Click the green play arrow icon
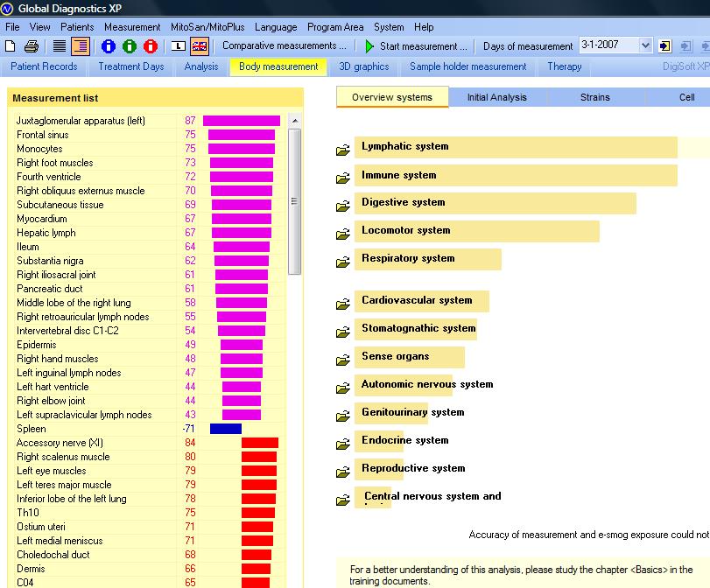This screenshot has height=588, width=710. (x=369, y=46)
